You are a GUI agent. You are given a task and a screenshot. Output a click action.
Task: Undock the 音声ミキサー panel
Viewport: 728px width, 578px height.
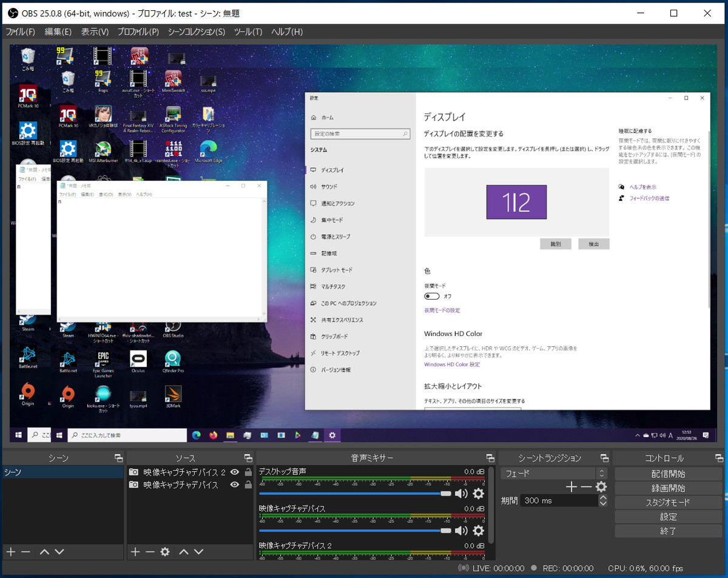490,458
